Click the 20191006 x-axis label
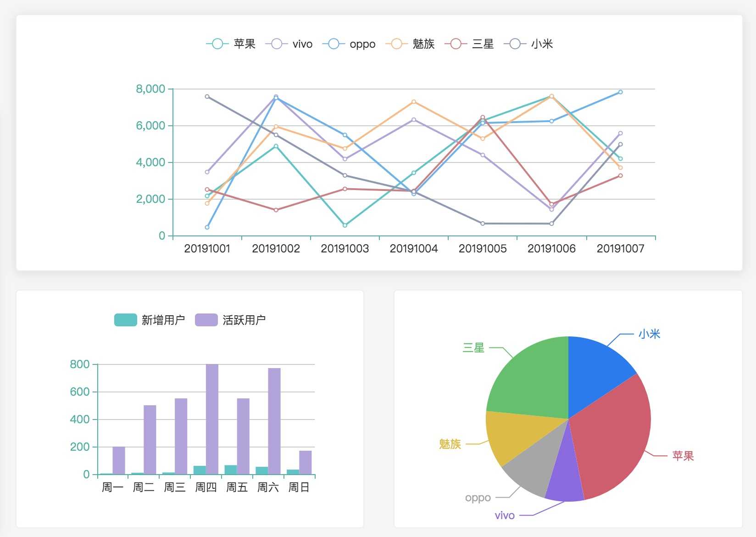 pyautogui.click(x=551, y=249)
